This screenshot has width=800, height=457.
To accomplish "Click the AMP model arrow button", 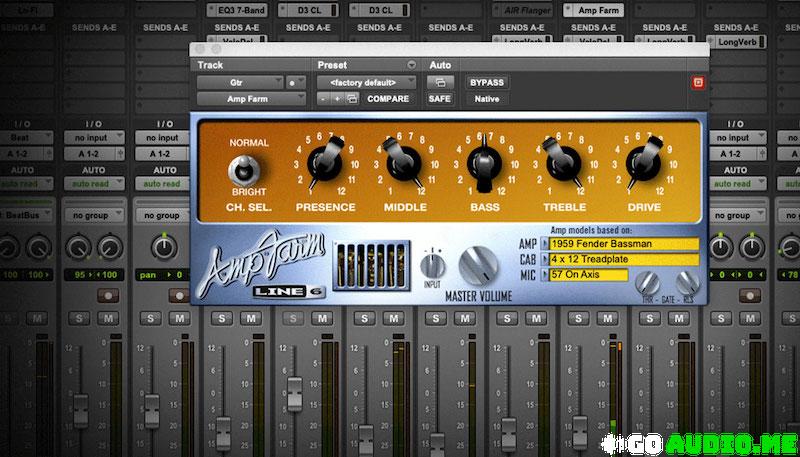I will 544,244.
